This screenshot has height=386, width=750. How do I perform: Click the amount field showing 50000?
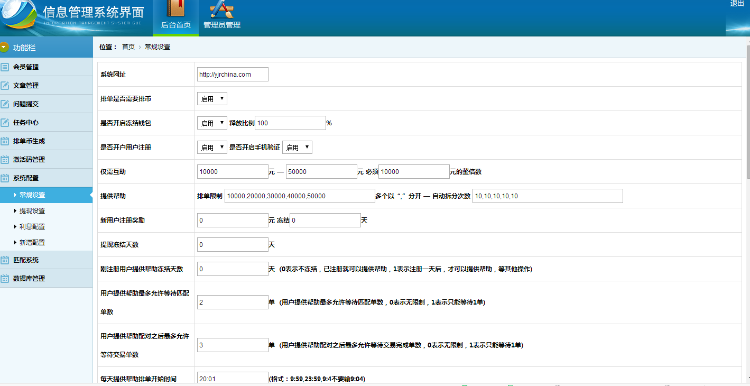tap(321, 172)
